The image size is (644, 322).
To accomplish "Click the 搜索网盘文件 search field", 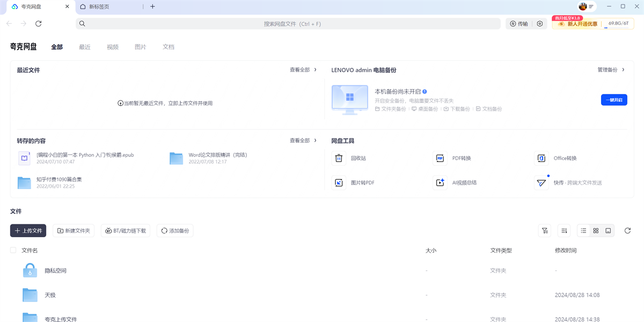I will 292,24.
